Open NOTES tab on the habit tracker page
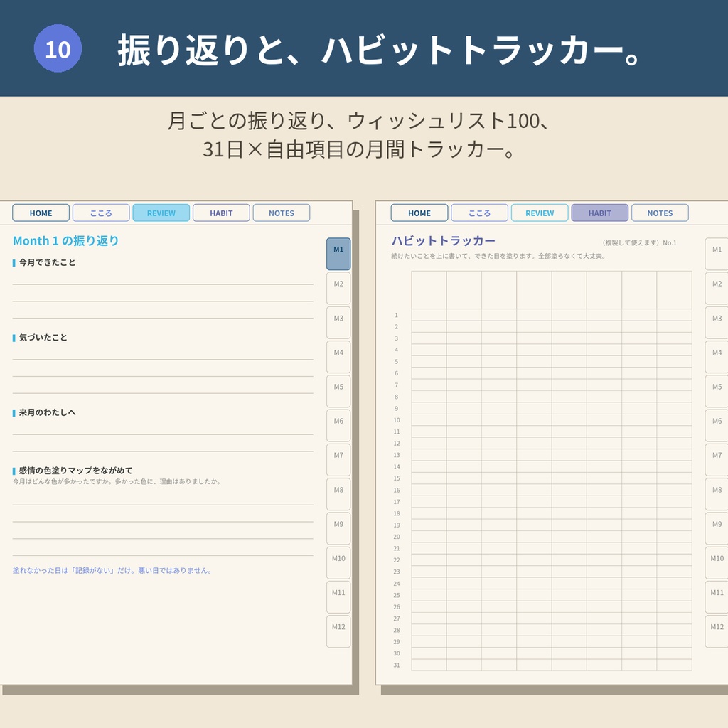728x728 pixels. click(660, 213)
